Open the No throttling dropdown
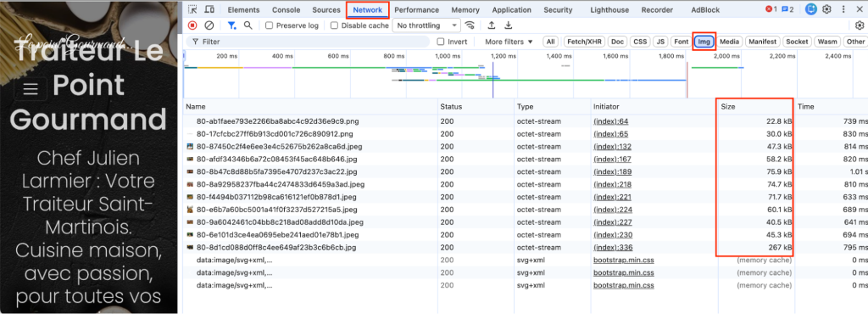Image resolution: width=868 pixels, height=314 pixels. pos(426,25)
